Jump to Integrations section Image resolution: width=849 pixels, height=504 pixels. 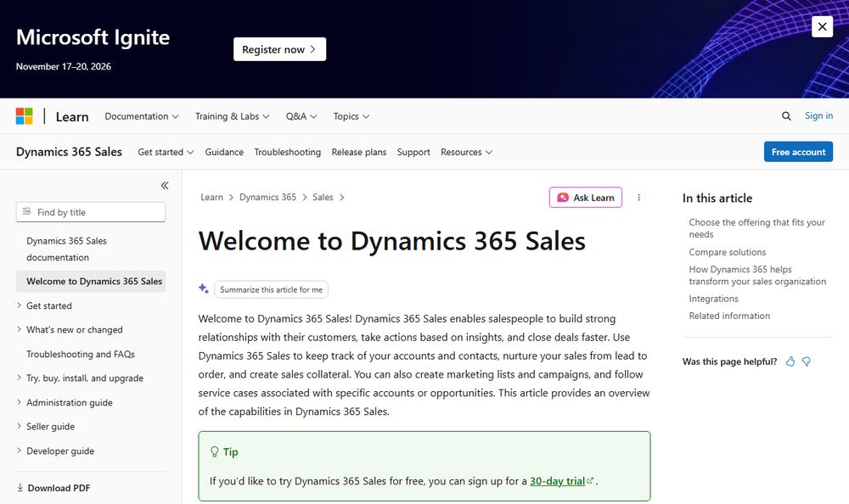(713, 299)
